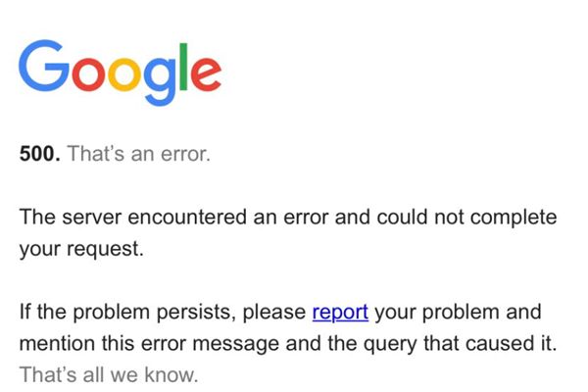Click the word "mention" in the last paragraph
The image size is (588, 392).
55,344
